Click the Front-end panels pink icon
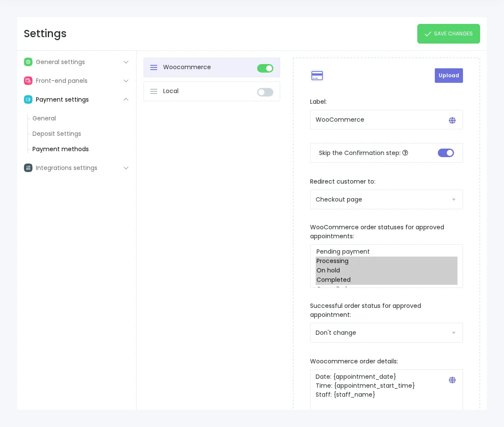The image size is (504, 427). click(28, 81)
